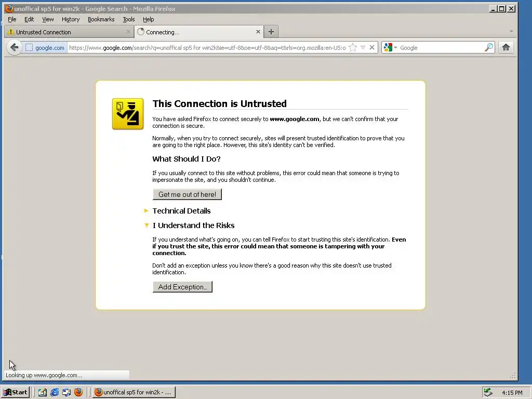Click the Add Exception... button
Viewport: 532px width, 399px height.
[x=182, y=287]
